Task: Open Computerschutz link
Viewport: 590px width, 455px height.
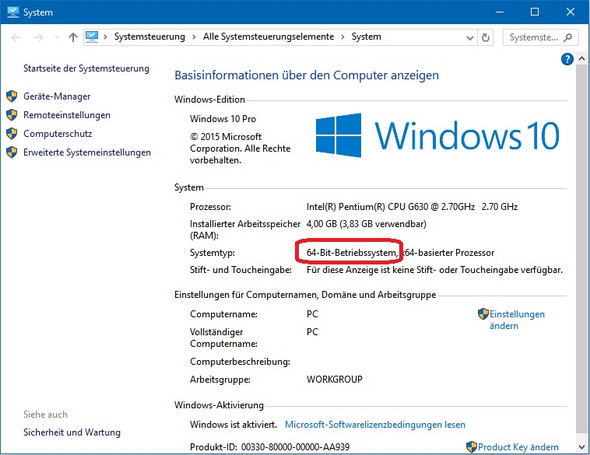Action: [58, 134]
